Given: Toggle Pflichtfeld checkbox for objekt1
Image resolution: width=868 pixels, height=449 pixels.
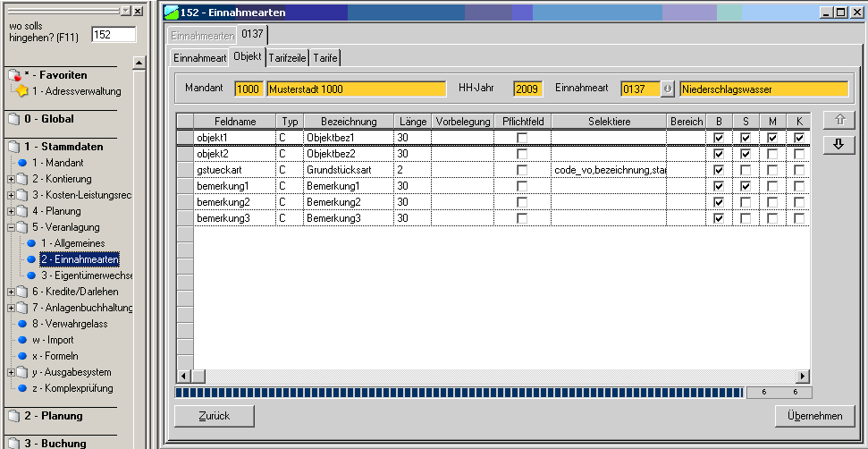Looking at the screenshot, I should [522, 138].
